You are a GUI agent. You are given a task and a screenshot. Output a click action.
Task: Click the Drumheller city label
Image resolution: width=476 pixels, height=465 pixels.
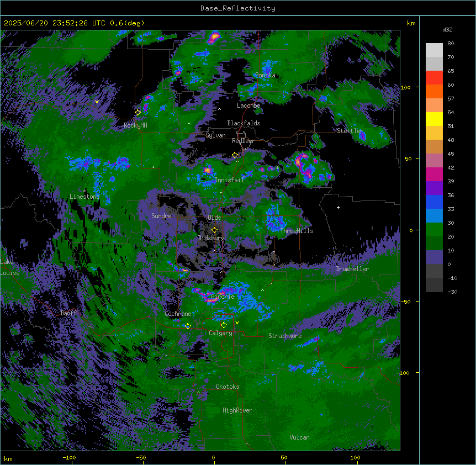tap(352, 269)
